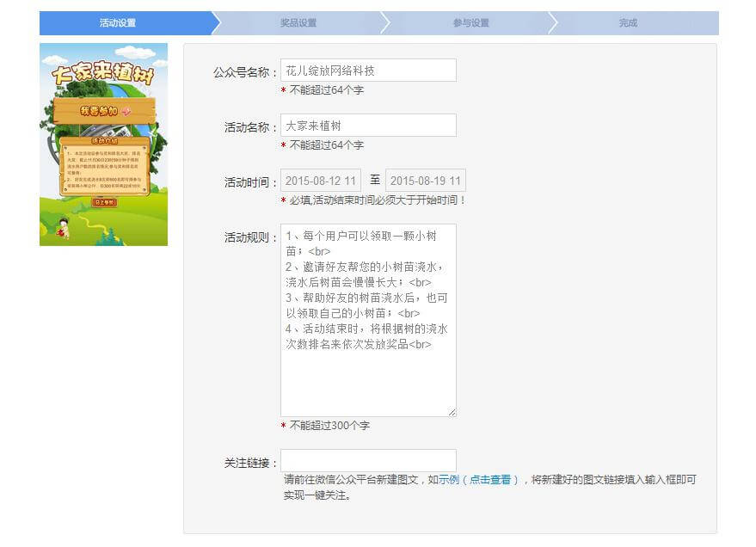Select the empty 关注链接 input field
The image size is (756, 547).
[368, 461]
